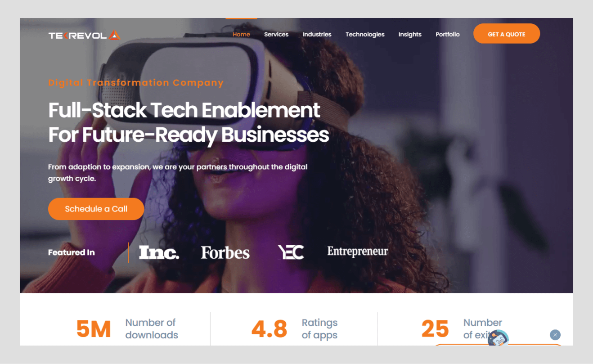Viewport: 593px width, 364px height.
Task: Go to the Home menu item
Action: (x=241, y=34)
